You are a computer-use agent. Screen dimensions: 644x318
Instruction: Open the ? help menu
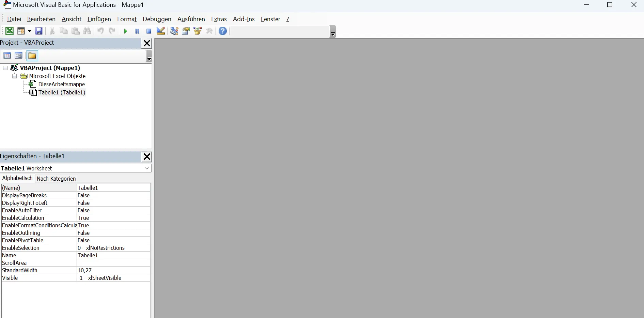coord(288,19)
